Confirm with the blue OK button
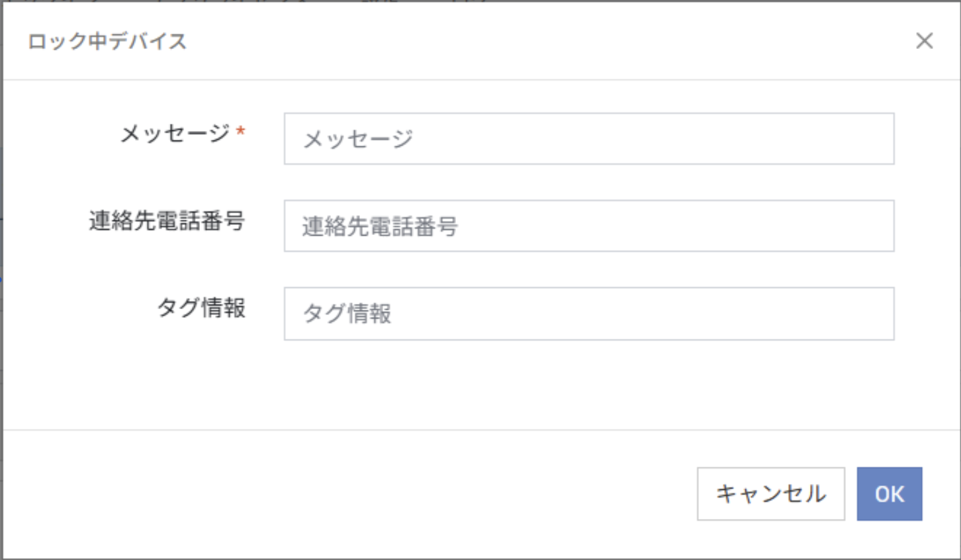 889,494
